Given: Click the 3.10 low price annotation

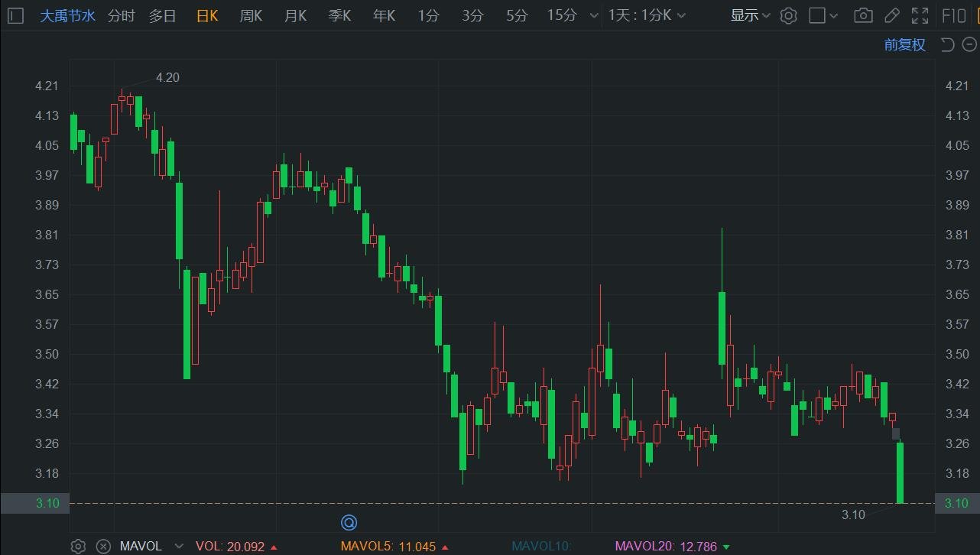Looking at the screenshot, I should pos(853,514).
